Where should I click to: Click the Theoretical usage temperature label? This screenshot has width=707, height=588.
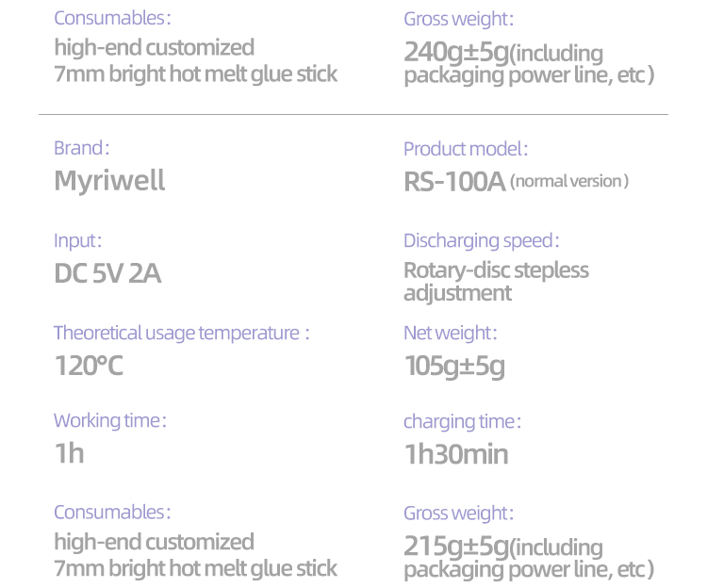tap(180, 333)
